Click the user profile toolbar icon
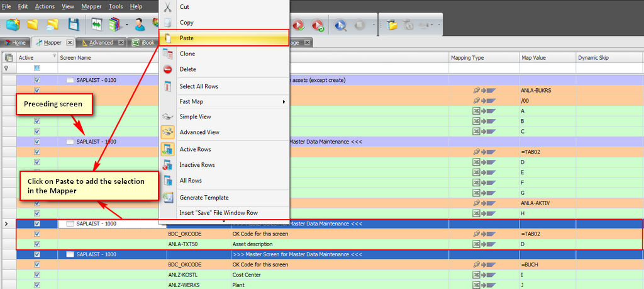This screenshot has width=644, height=289. 140,25
